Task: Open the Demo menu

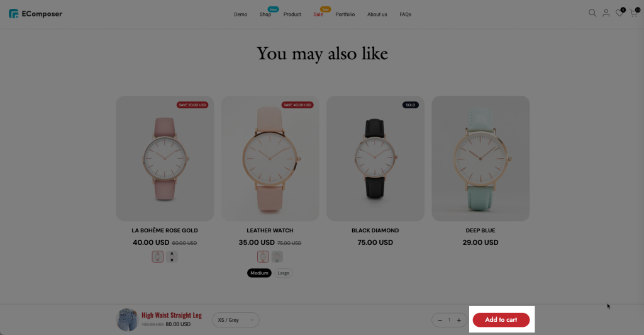Action: (241, 14)
